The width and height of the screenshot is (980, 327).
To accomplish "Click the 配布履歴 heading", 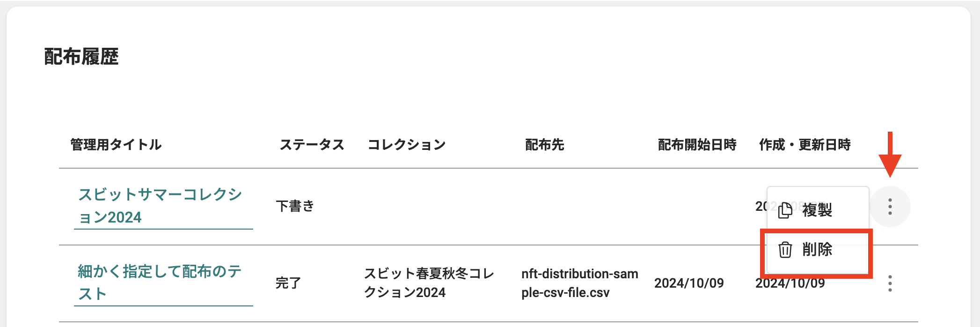I will [x=81, y=57].
